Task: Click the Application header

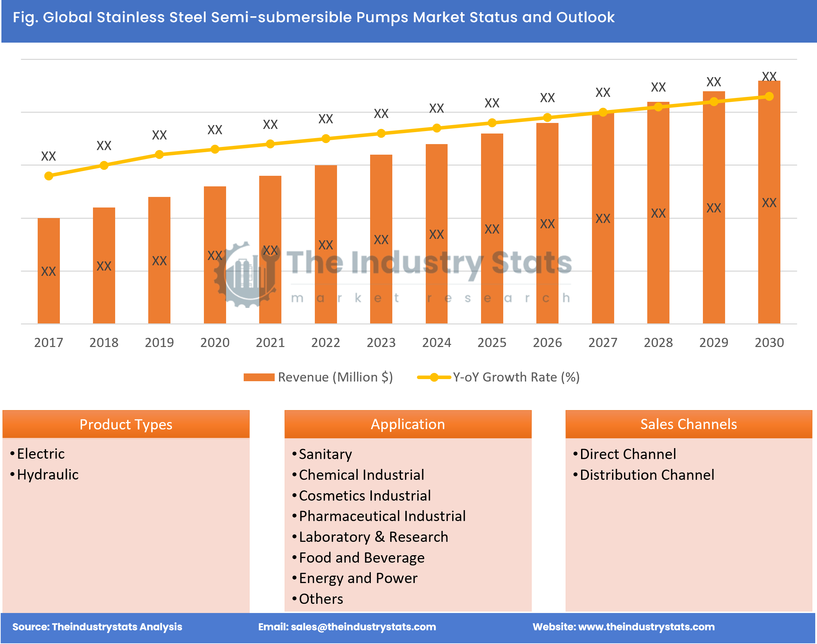Action: tap(408, 424)
